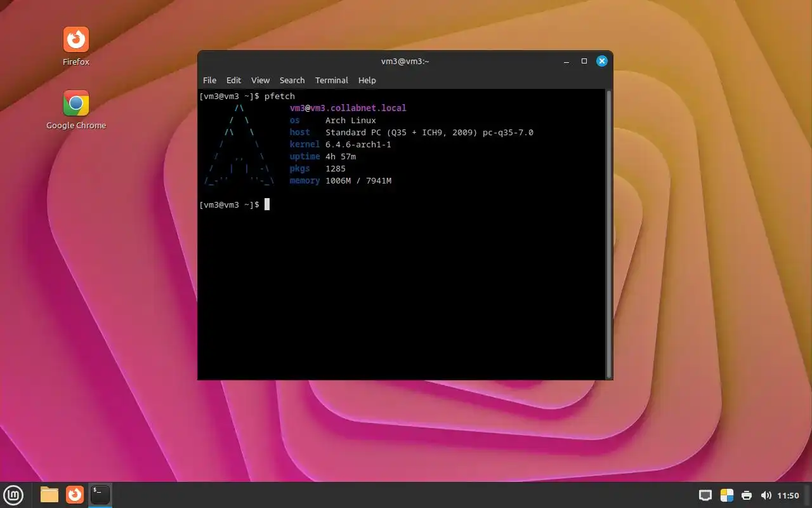Open the Google Chrome desktop shortcut
The width and height of the screenshot is (812, 508).
(x=76, y=109)
